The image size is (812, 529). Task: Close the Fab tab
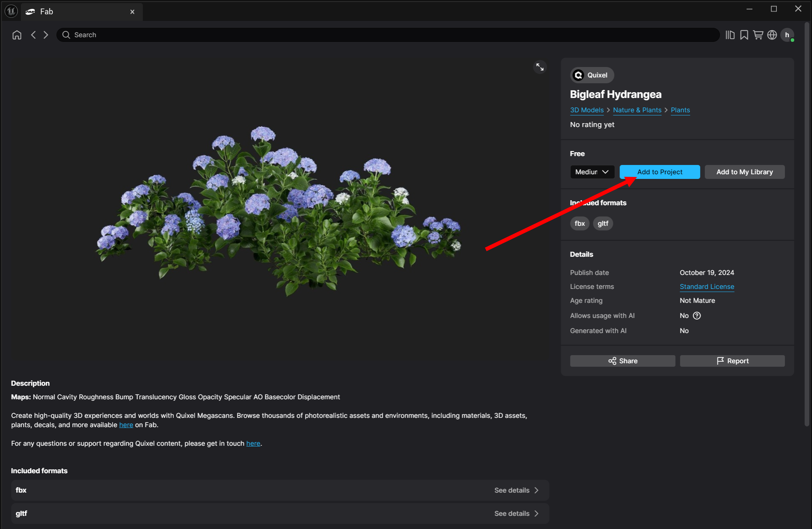(132, 12)
